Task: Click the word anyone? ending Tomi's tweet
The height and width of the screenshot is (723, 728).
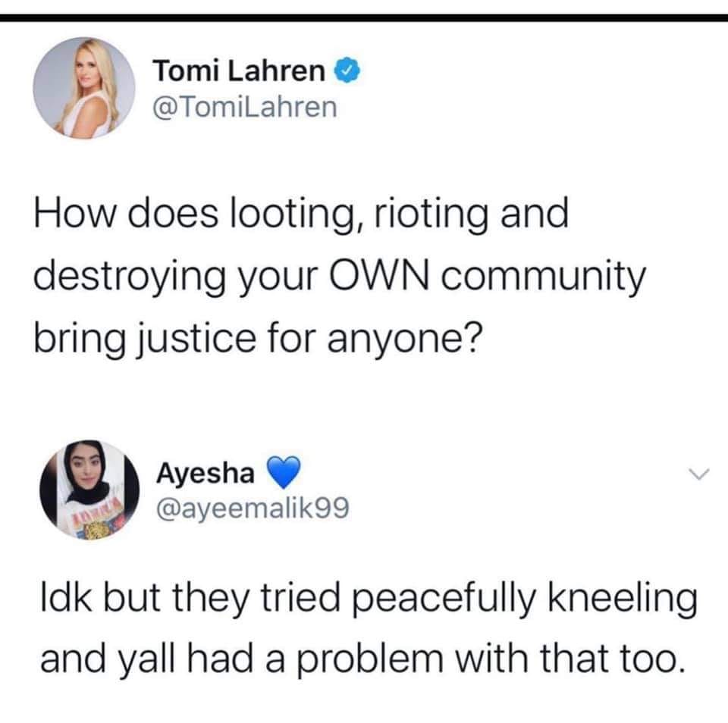Action: pyautogui.click(x=405, y=340)
